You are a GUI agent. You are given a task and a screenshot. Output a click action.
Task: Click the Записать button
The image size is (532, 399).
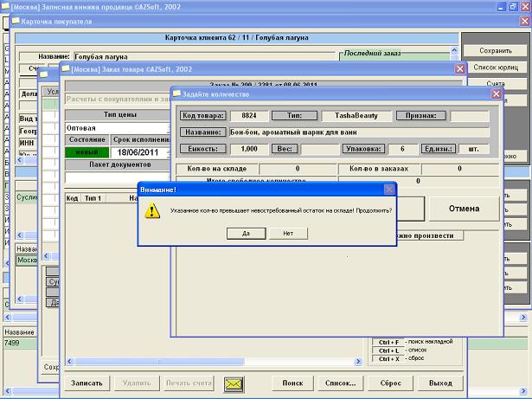(x=87, y=383)
